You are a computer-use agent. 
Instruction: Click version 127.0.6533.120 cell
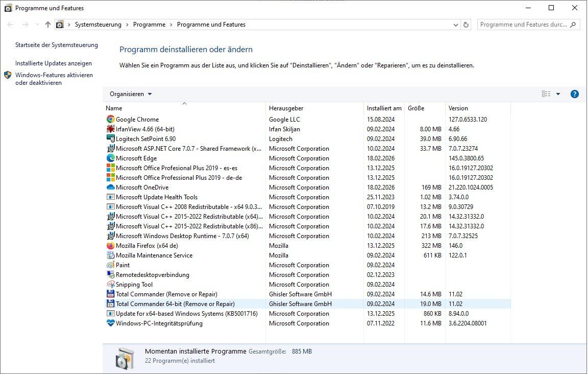[468, 120]
